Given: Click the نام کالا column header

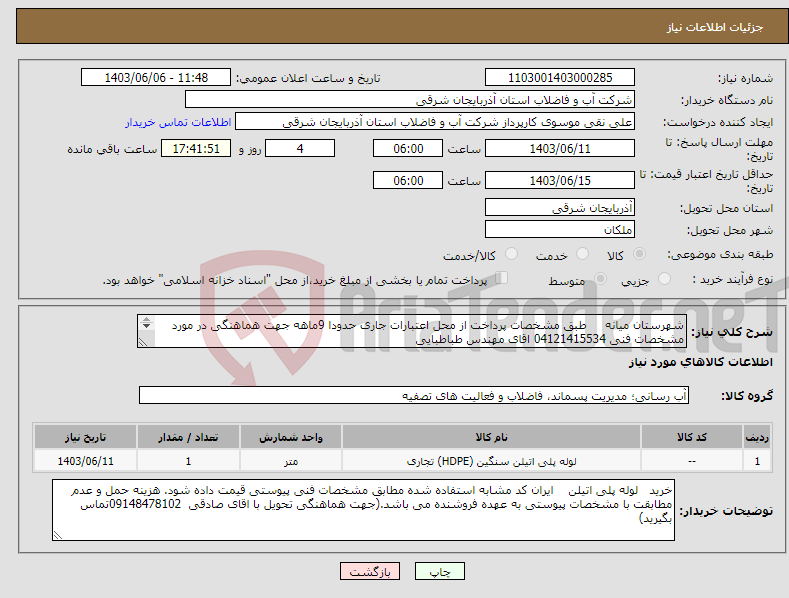Looking at the screenshot, I should (x=491, y=437).
